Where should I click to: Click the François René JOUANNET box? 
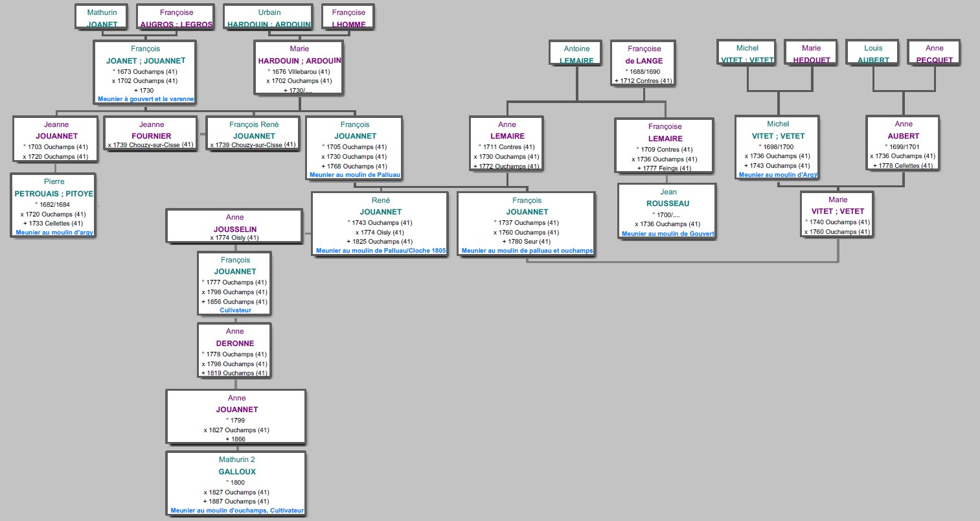(253, 133)
